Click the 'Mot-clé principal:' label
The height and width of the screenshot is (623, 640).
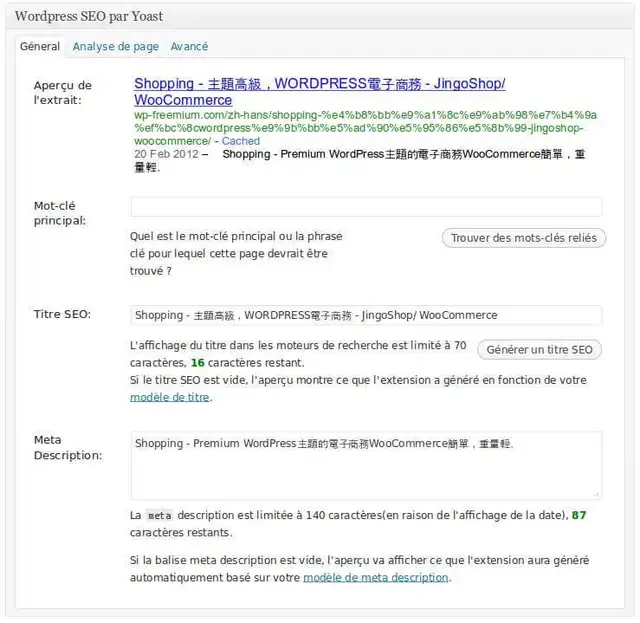click(60, 213)
